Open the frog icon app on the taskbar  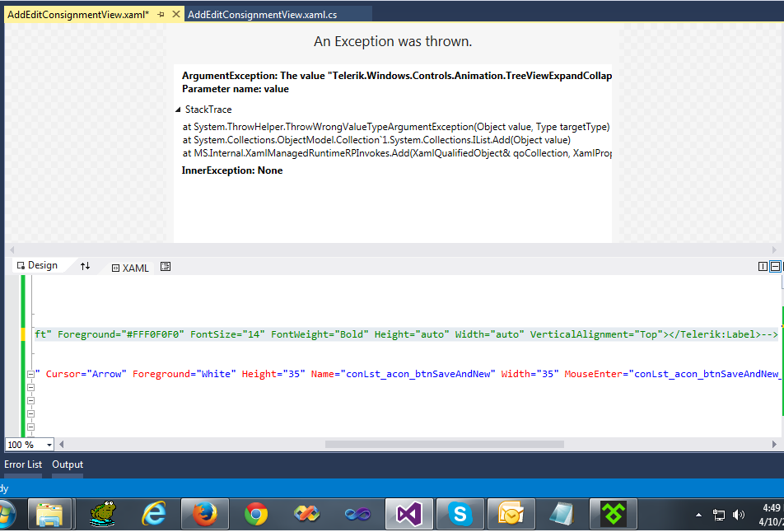coord(103,514)
